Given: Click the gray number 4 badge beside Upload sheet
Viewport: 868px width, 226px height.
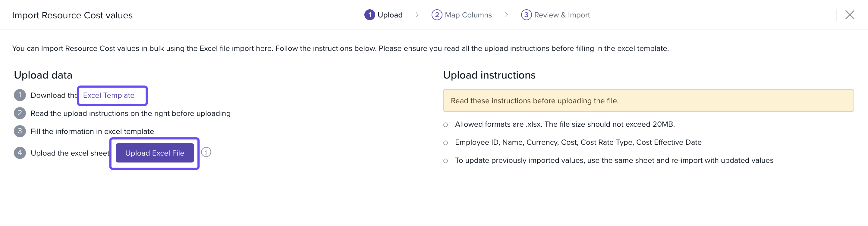Looking at the screenshot, I should 20,153.
